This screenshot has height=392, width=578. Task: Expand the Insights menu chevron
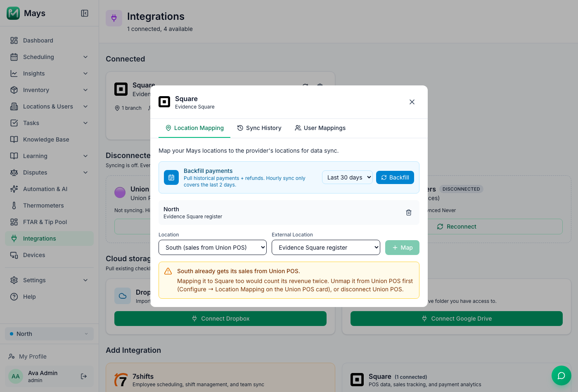[85, 73]
